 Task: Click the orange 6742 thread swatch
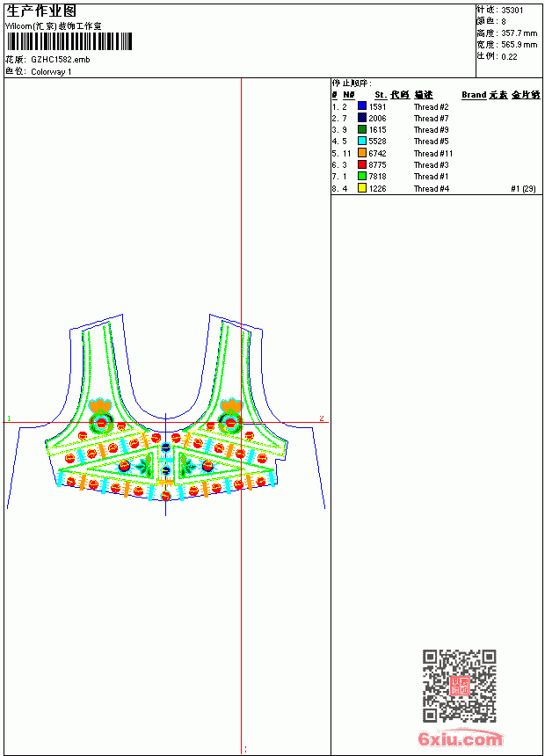point(362,153)
